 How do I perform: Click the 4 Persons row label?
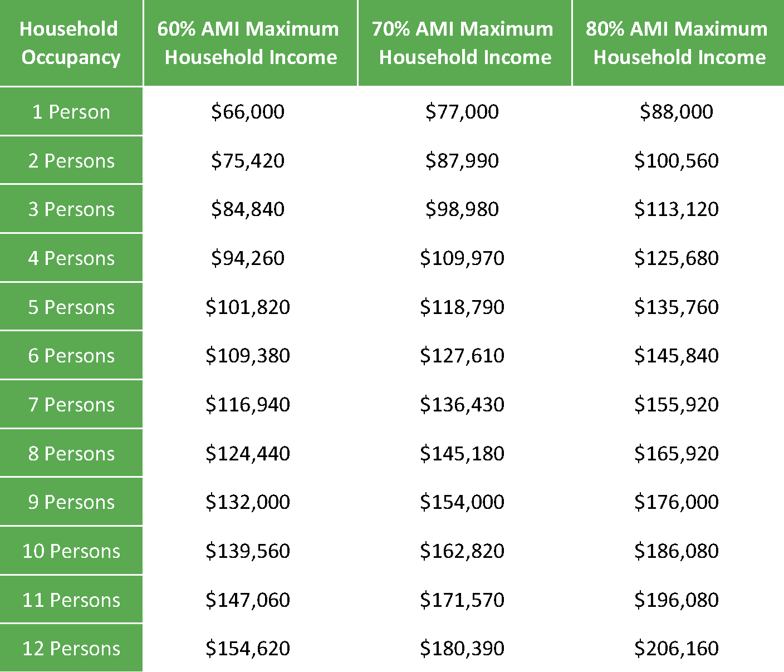coord(71,258)
